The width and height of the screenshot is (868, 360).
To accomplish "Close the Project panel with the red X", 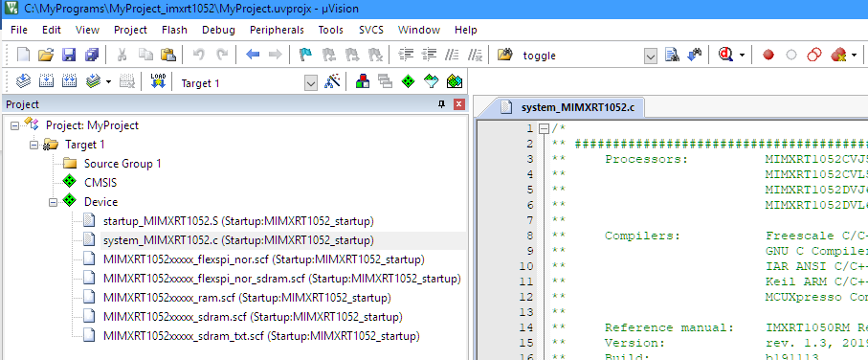I will coord(458,104).
